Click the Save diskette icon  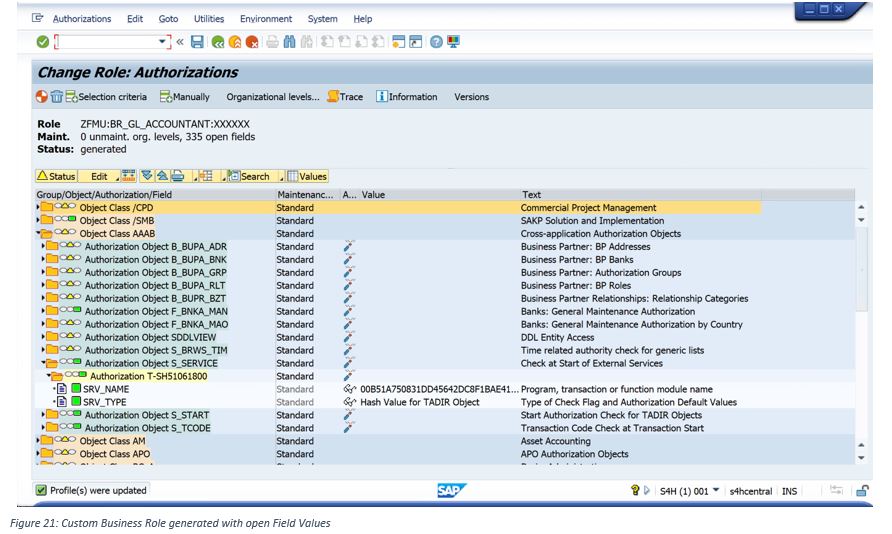click(197, 42)
